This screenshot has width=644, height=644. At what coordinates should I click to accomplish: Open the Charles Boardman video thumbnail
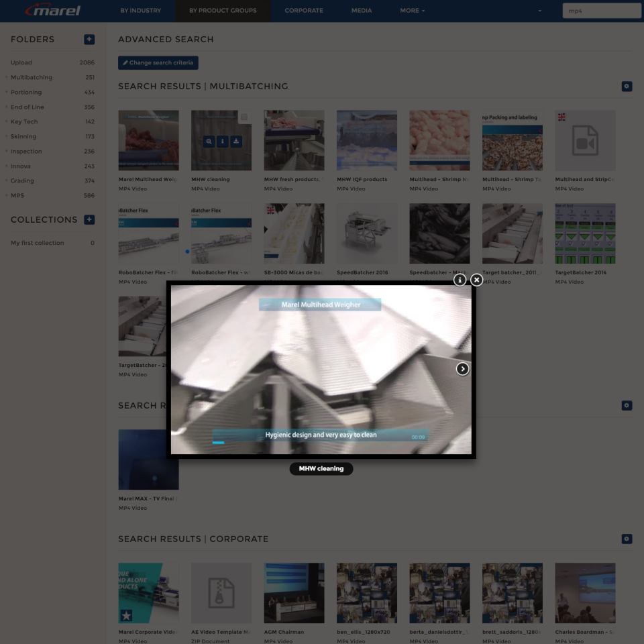pyautogui.click(x=585, y=593)
